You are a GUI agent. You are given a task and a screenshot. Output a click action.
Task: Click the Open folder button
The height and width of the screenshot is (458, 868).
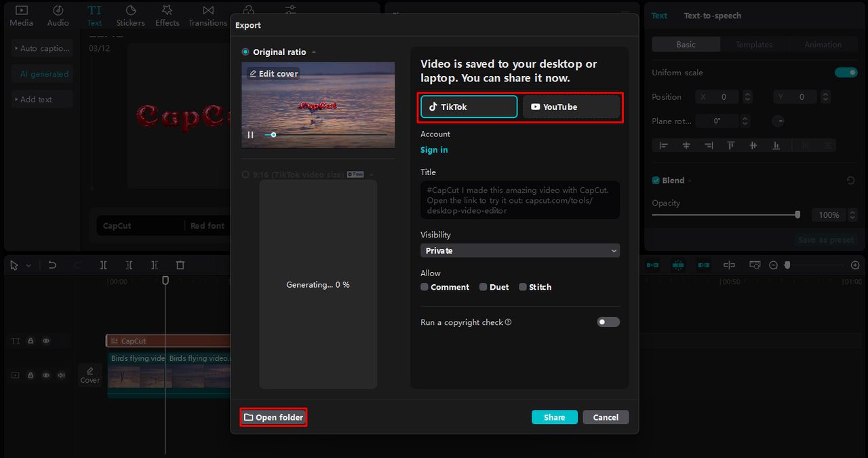pos(273,417)
